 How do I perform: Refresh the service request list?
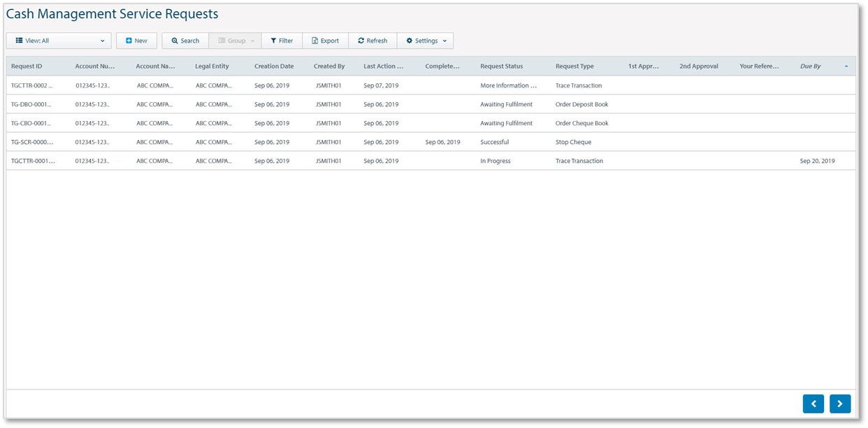pyautogui.click(x=372, y=41)
